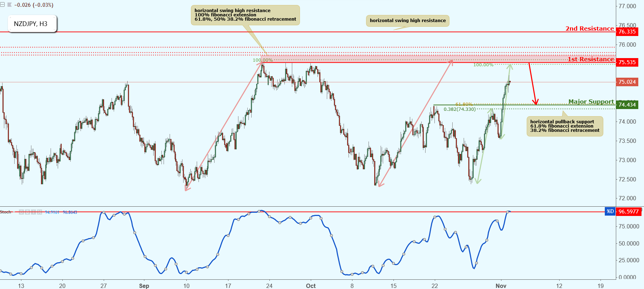The image size is (644, 289).
Task: Click the Oct date axis label
Action: pyautogui.click(x=311, y=285)
